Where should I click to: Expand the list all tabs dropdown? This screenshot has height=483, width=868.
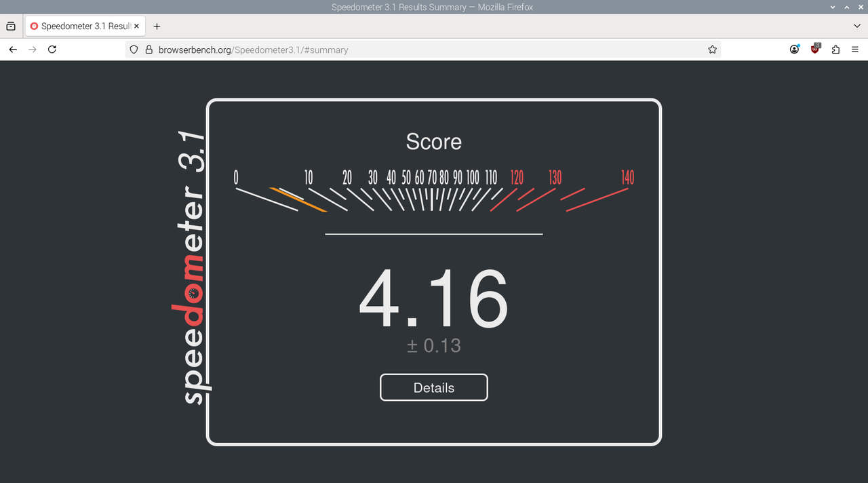tap(856, 26)
